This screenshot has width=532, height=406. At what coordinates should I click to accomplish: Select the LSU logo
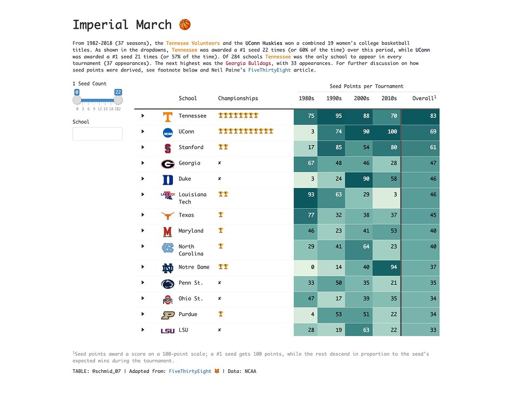coord(167,330)
